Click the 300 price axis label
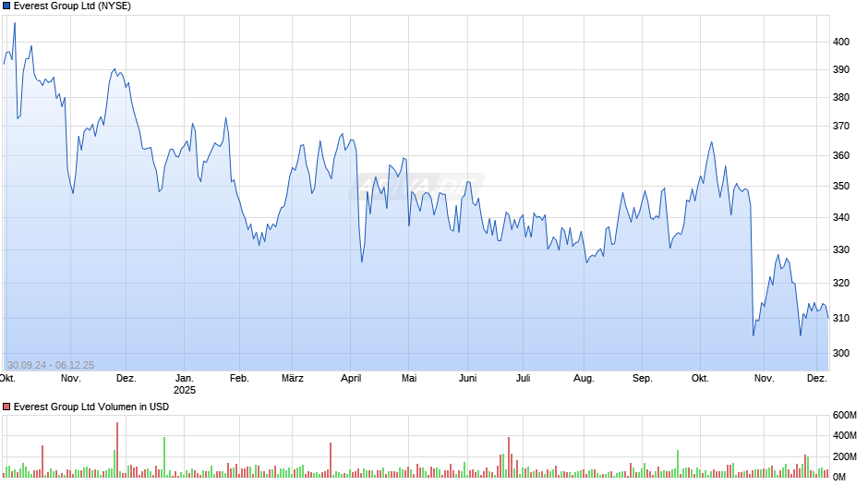 841,353
